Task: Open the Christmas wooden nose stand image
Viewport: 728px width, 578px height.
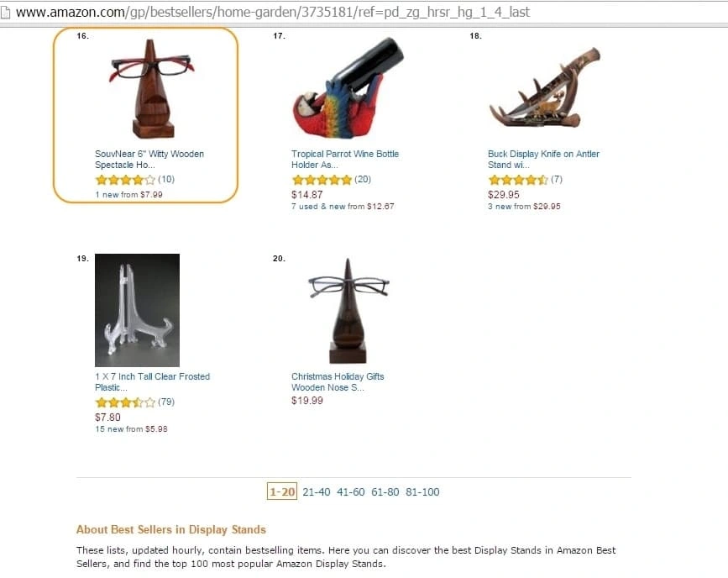Action: pyautogui.click(x=348, y=311)
